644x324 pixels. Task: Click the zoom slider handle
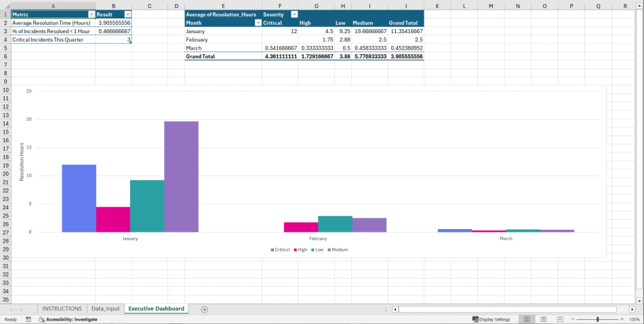(597, 319)
